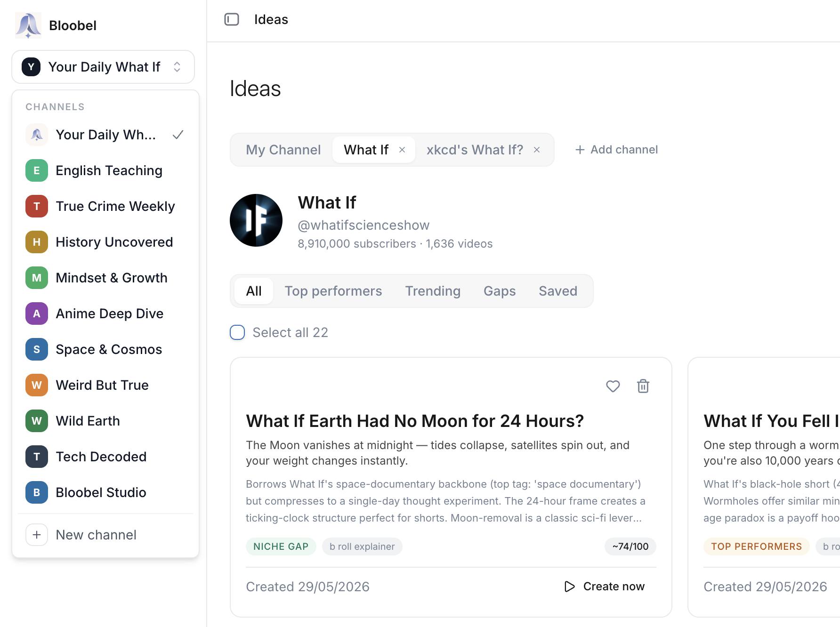Save the Moon idea with heart icon
Image resolution: width=840 pixels, height=627 pixels.
pyautogui.click(x=613, y=386)
